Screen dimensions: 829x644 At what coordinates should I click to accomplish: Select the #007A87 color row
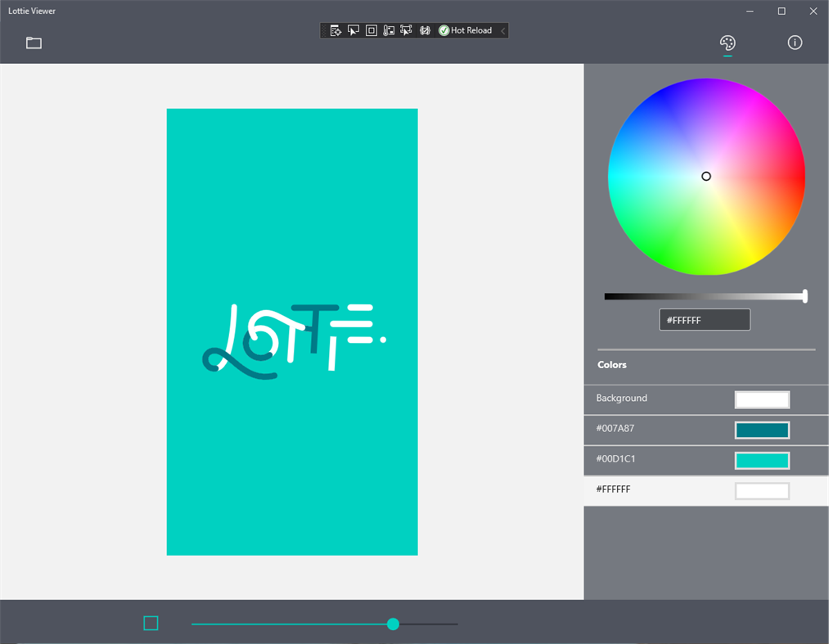point(705,430)
